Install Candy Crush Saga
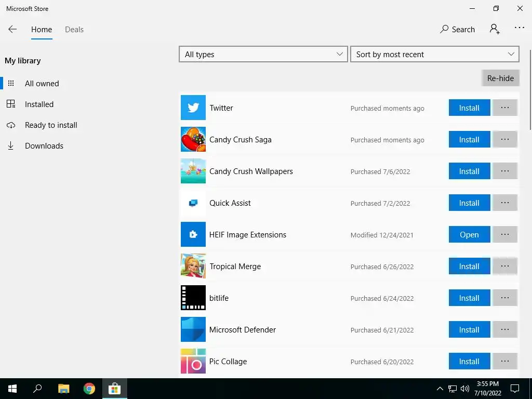 click(x=469, y=139)
